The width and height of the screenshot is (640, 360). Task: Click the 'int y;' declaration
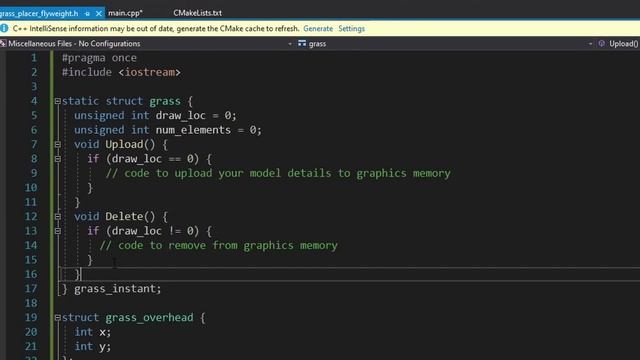tap(93, 346)
